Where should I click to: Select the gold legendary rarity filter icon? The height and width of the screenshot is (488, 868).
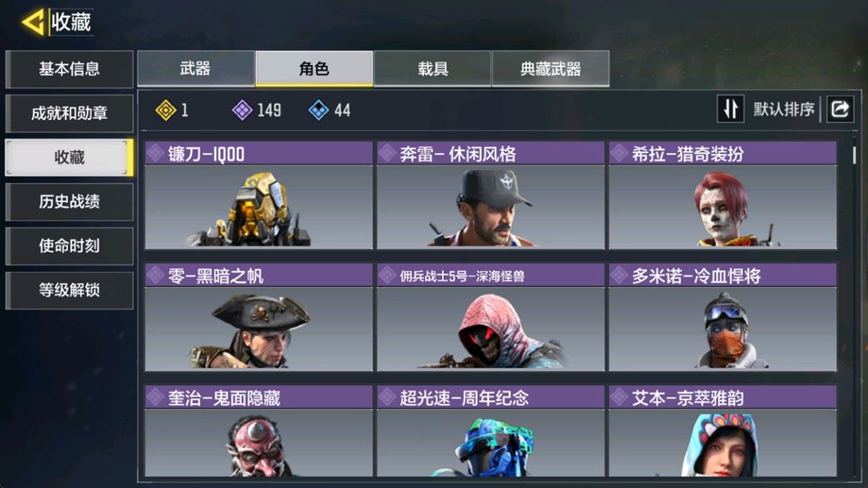165,110
